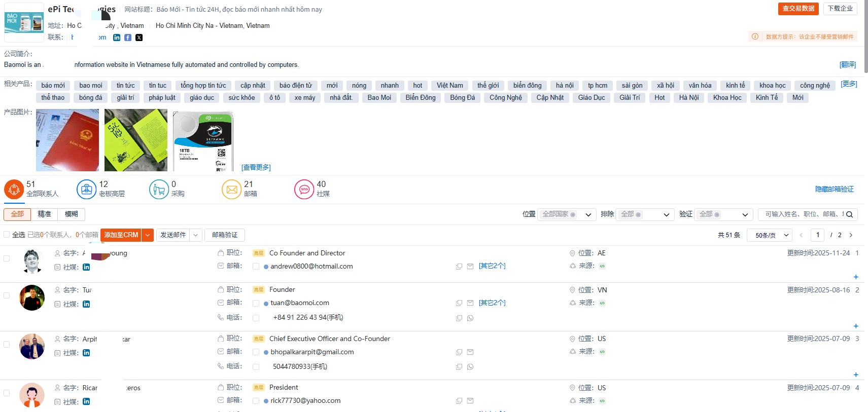Switch to the 精准 tab

tap(44, 214)
